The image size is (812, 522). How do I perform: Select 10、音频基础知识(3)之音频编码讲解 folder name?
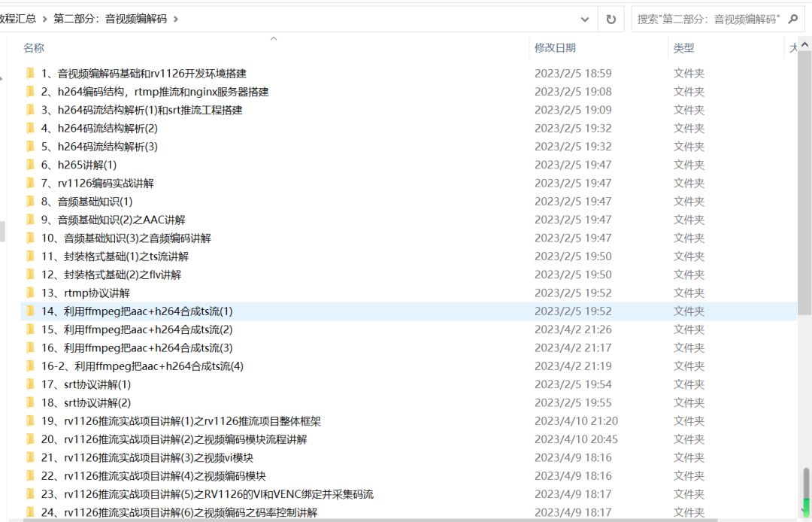[x=126, y=238]
